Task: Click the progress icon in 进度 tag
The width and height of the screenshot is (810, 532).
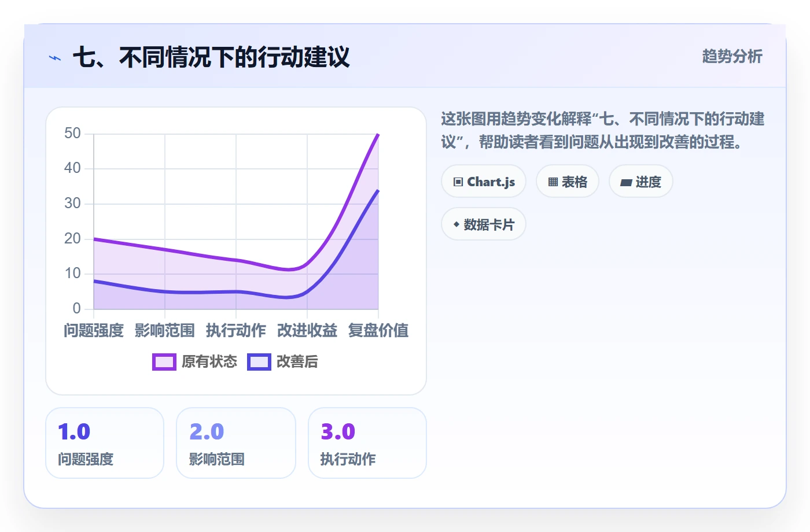Action: (x=626, y=183)
